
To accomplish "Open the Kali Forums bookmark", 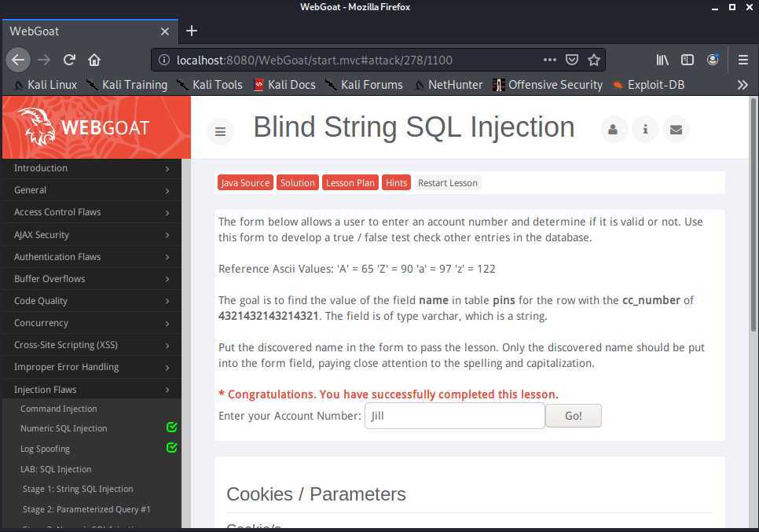I will [364, 85].
